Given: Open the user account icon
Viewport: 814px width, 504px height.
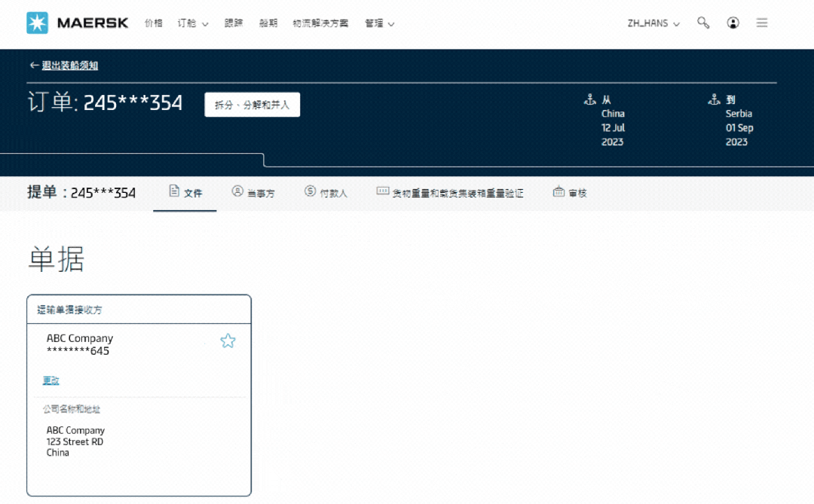Looking at the screenshot, I should click(x=733, y=23).
